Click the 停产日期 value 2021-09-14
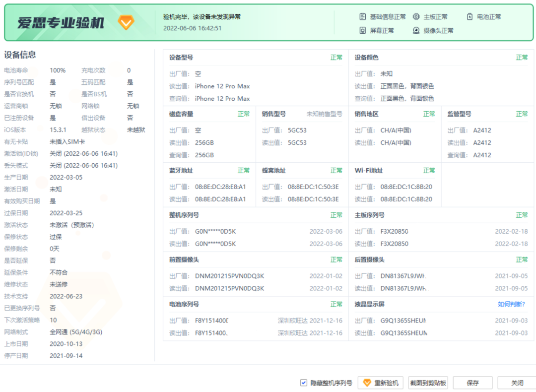Screen dimensions: 536x392 (66, 356)
